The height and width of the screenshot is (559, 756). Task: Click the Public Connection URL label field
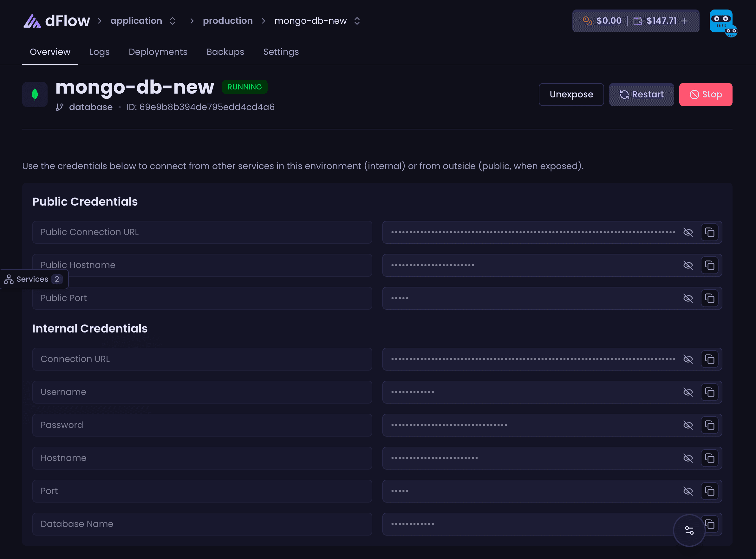pyautogui.click(x=202, y=232)
